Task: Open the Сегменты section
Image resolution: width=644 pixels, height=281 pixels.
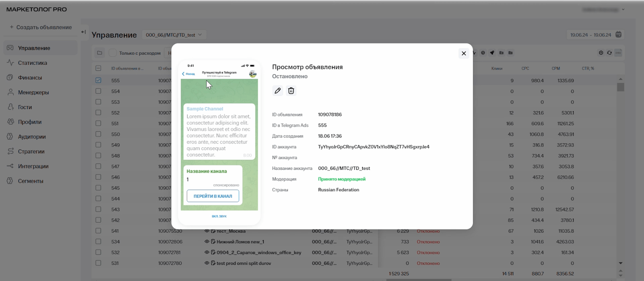Action: (40, 181)
